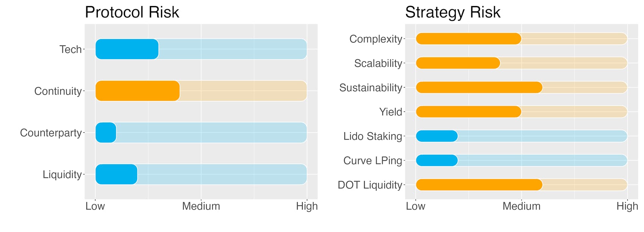Click the DOT Liquidity orange bar
The image size is (644, 232).
pos(479,185)
